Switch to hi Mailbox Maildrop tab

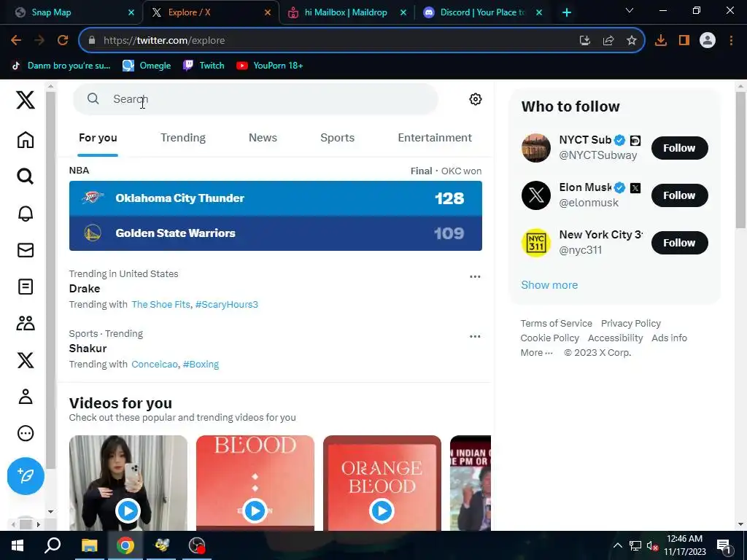pyautogui.click(x=346, y=12)
